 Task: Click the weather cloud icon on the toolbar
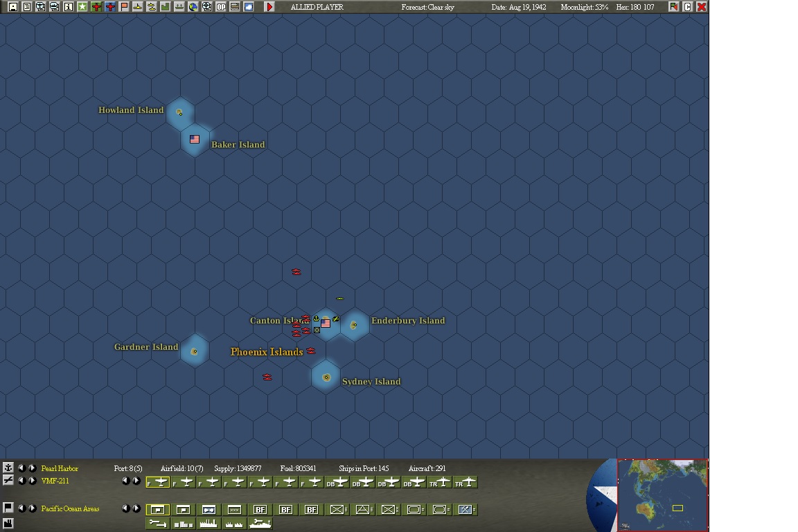coord(249,6)
